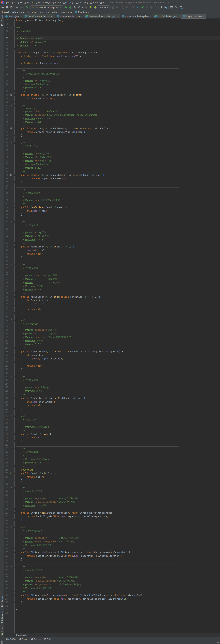Switch to CamelCaseMapTest.java tab
The width and height of the screenshot is (220, 644).
pos(40,16)
